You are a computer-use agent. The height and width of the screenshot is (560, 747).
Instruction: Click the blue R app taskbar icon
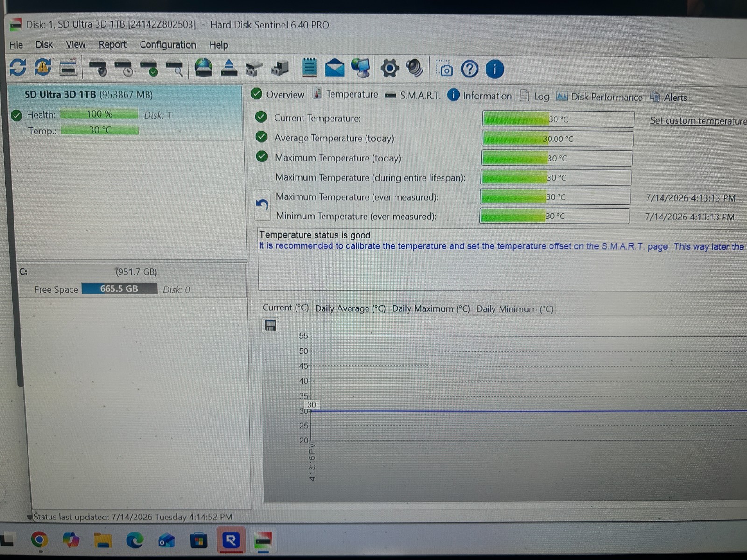click(231, 540)
